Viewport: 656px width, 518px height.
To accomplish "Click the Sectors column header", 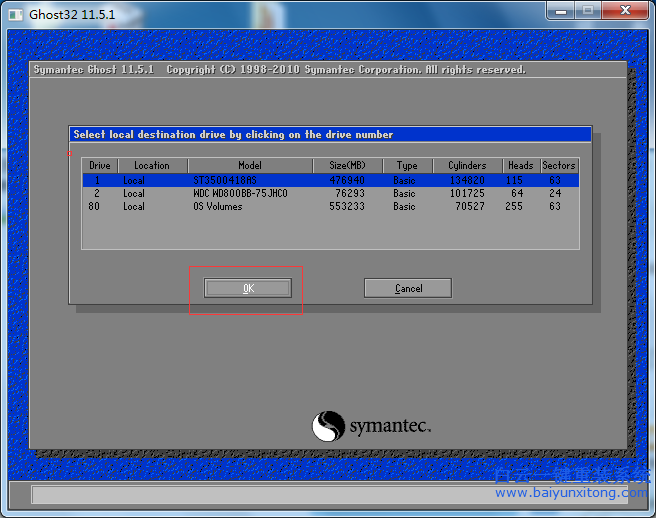I will (559, 165).
